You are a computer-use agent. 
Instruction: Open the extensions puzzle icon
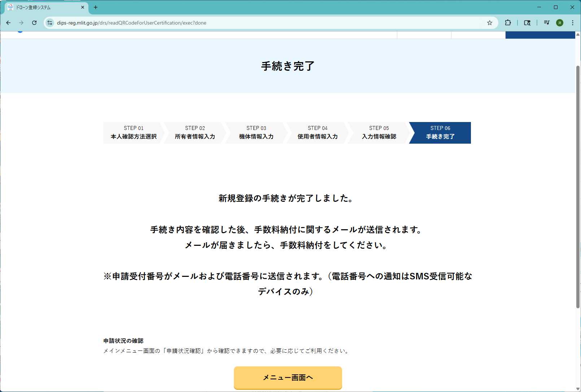[x=508, y=23]
